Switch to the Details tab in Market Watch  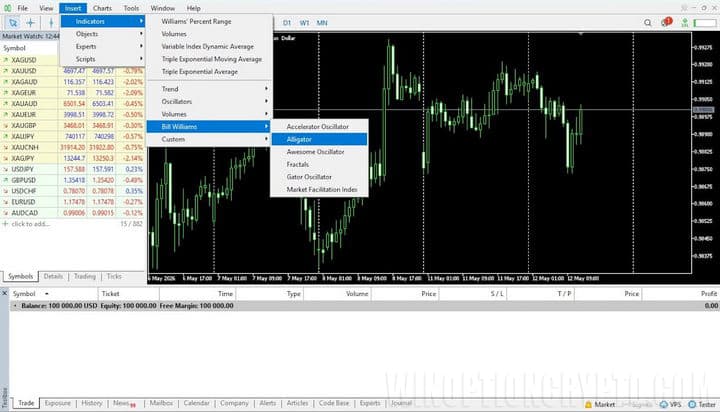coord(53,277)
